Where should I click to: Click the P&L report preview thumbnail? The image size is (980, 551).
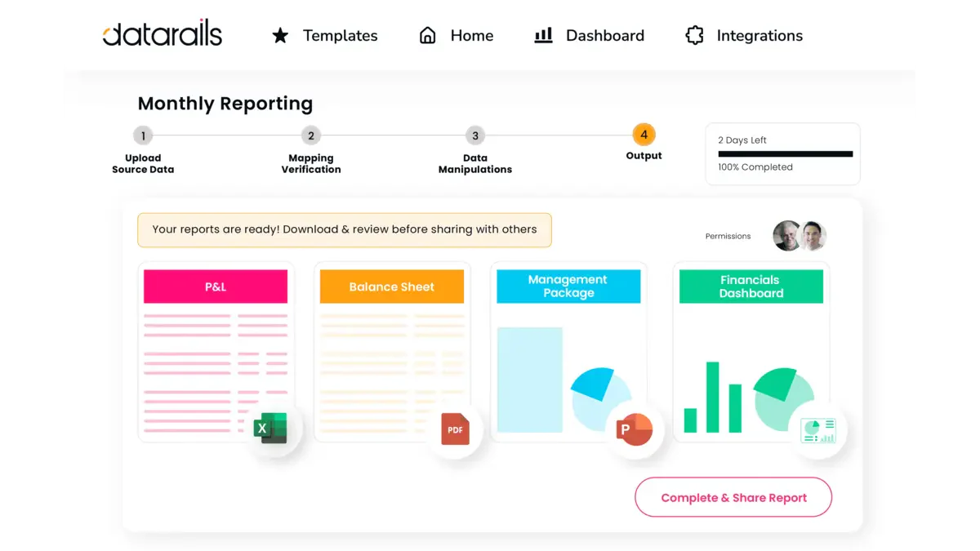click(216, 373)
